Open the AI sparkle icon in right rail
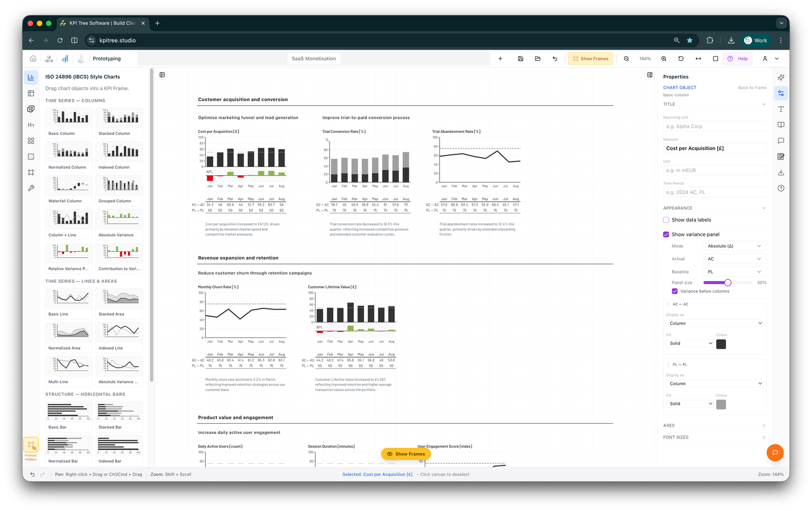812x511 pixels. point(781,77)
